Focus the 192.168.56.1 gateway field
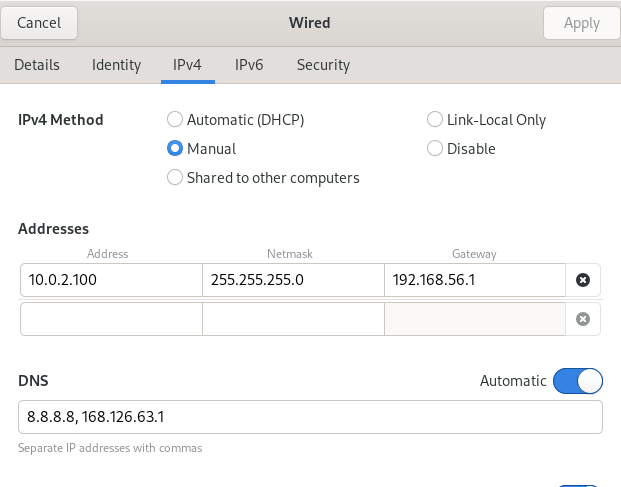The width and height of the screenshot is (621, 487). [x=475, y=280]
